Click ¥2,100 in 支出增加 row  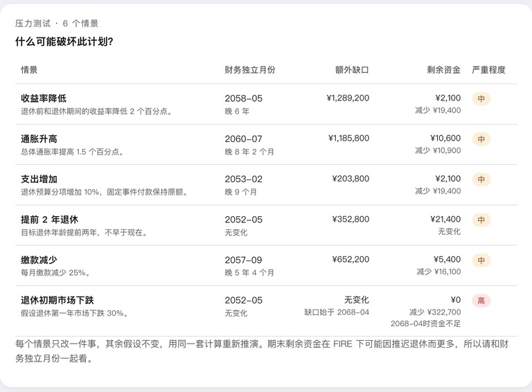coord(448,179)
